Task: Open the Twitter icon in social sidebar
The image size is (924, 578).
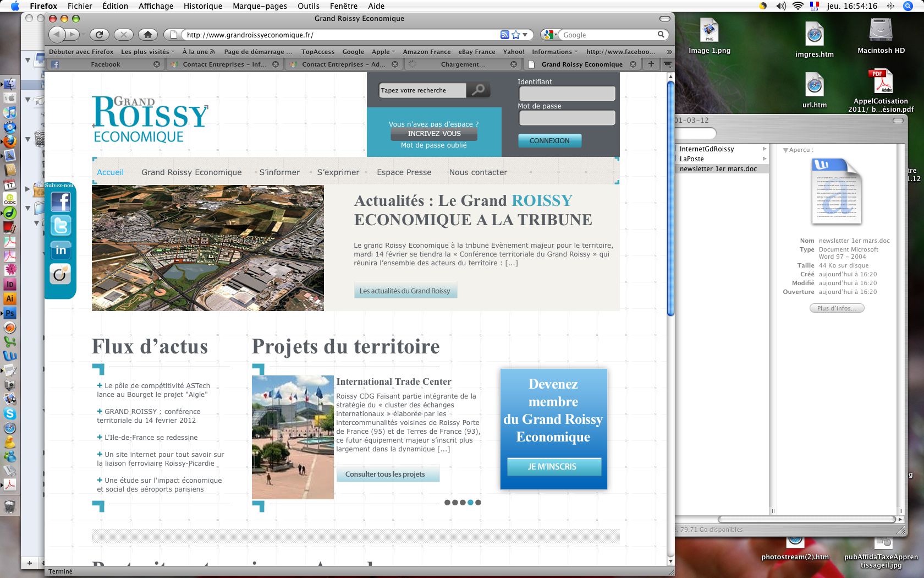Action: pos(61,226)
